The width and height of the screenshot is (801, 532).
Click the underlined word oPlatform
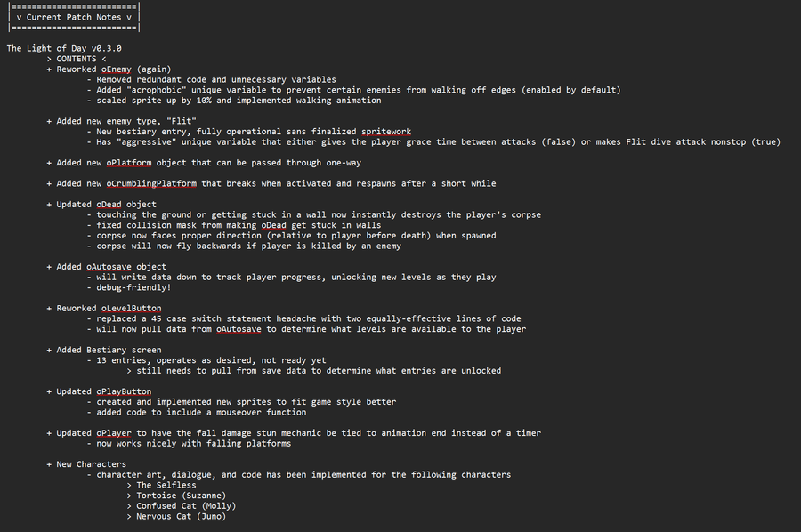pyautogui.click(x=131, y=163)
